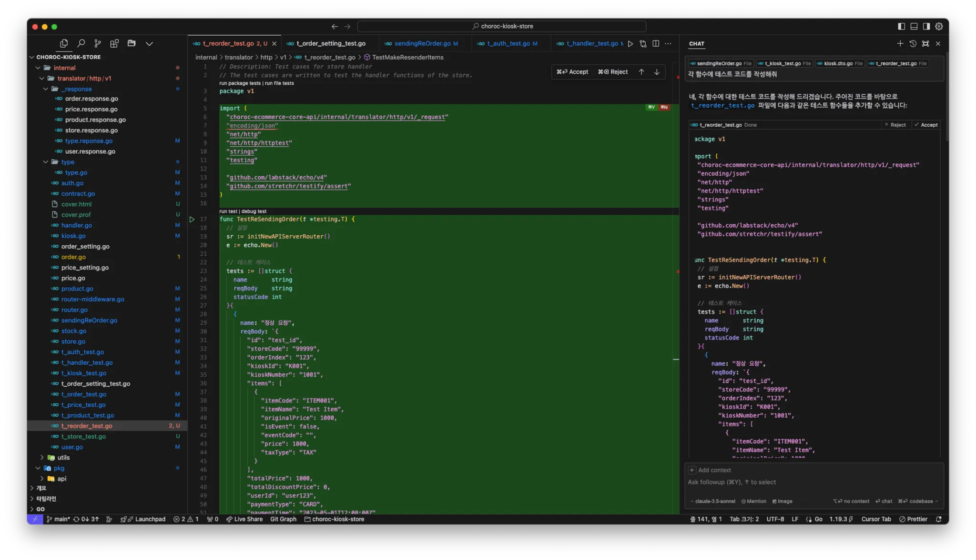Click the Ask followup input field
This screenshot has height=560, width=976.
click(x=814, y=482)
